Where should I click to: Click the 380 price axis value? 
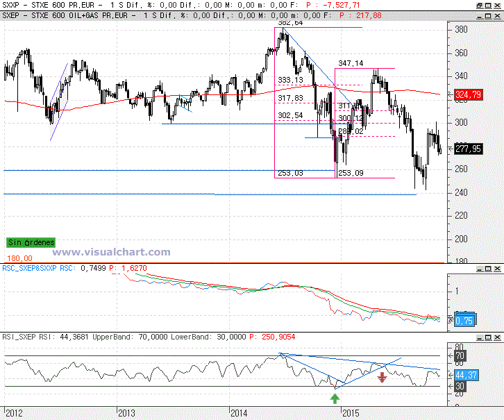point(461,30)
